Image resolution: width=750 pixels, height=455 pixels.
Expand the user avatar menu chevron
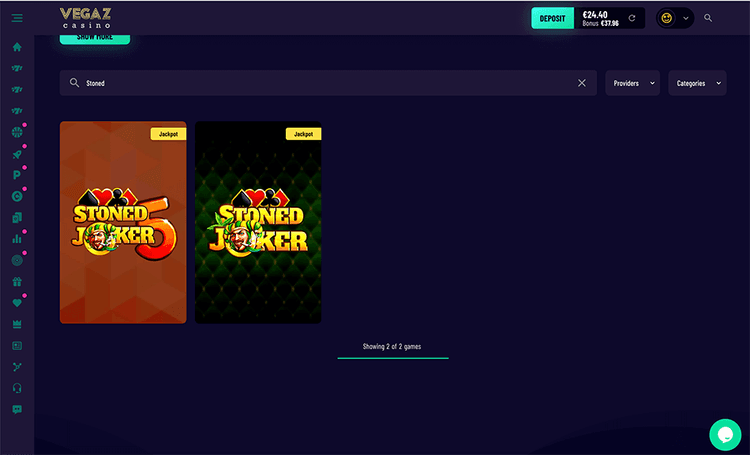pyautogui.click(x=685, y=18)
